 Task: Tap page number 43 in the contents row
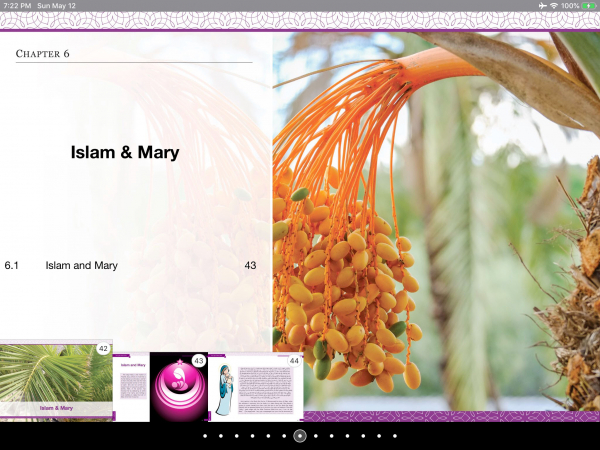coord(250,266)
